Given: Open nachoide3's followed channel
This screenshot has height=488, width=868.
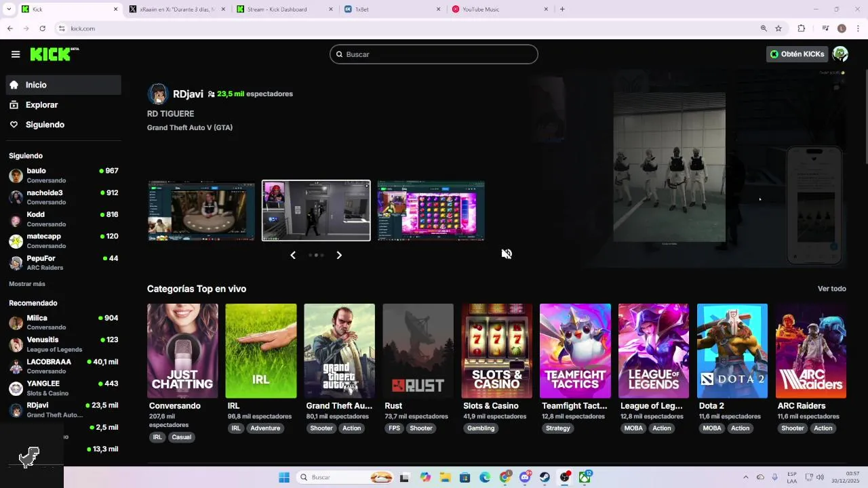Looking at the screenshot, I should click(x=64, y=197).
